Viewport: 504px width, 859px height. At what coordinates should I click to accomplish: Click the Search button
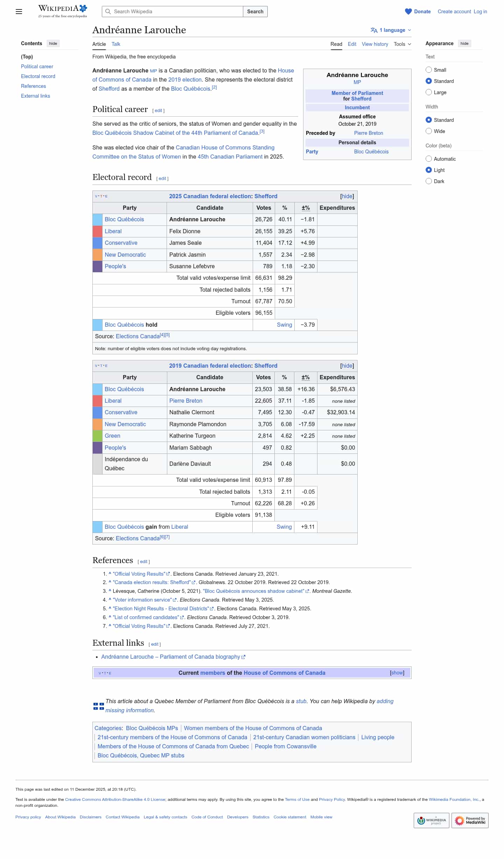[x=255, y=12]
